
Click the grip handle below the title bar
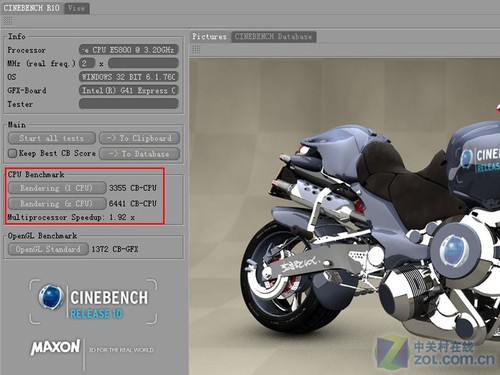click(8, 21)
